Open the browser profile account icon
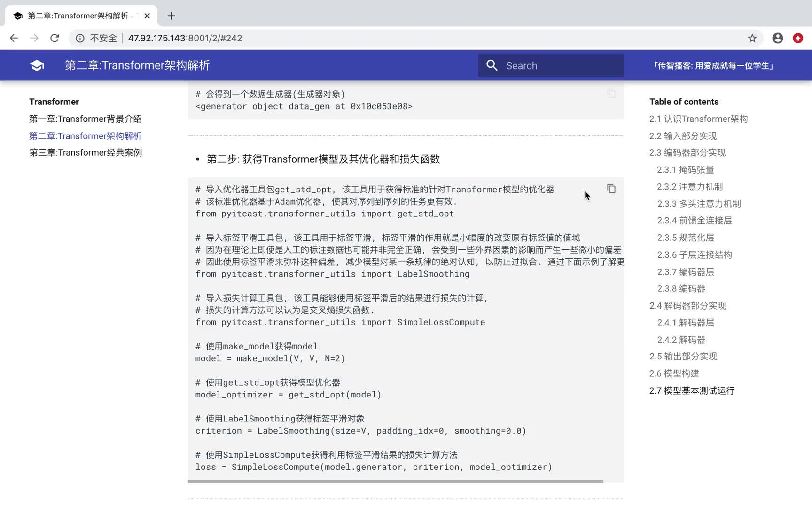The width and height of the screenshot is (812, 508). pyautogui.click(x=778, y=38)
